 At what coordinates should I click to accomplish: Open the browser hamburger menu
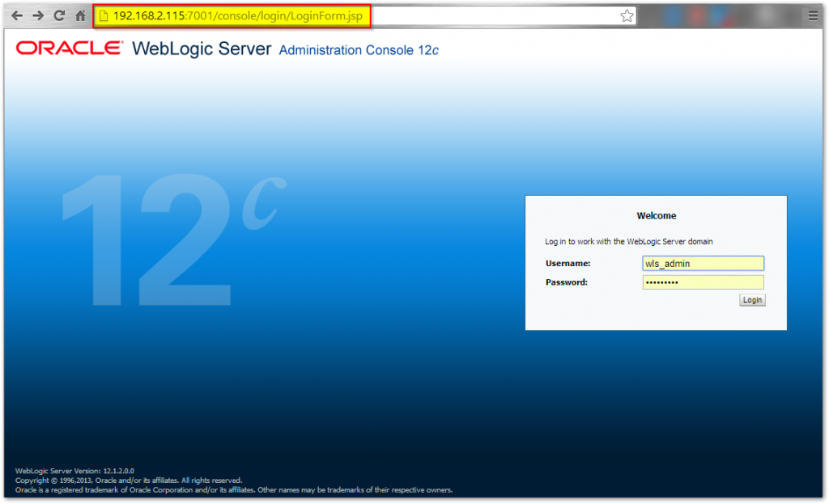pos(812,15)
